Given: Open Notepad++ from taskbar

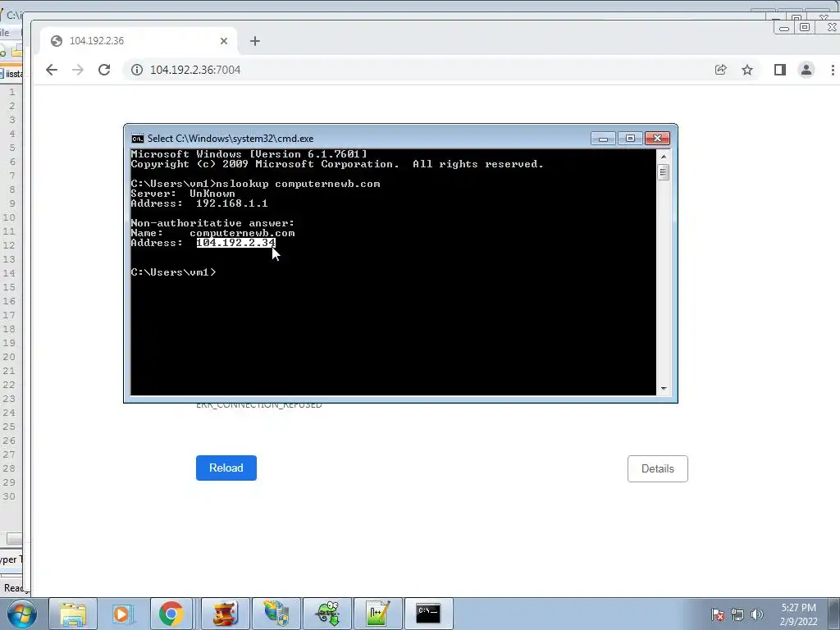Looking at the screenshot, I should coord(378,614).
